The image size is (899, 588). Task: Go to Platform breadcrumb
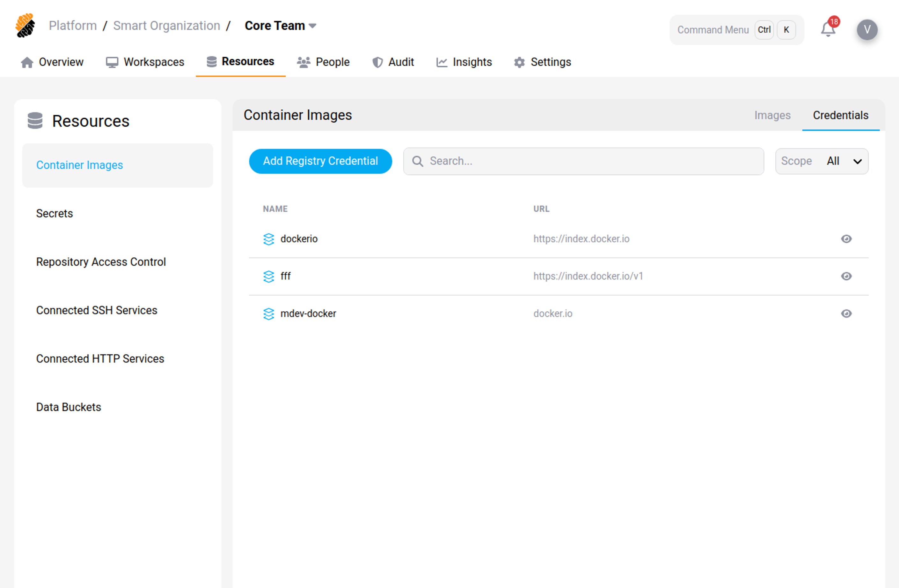(72, 26)
